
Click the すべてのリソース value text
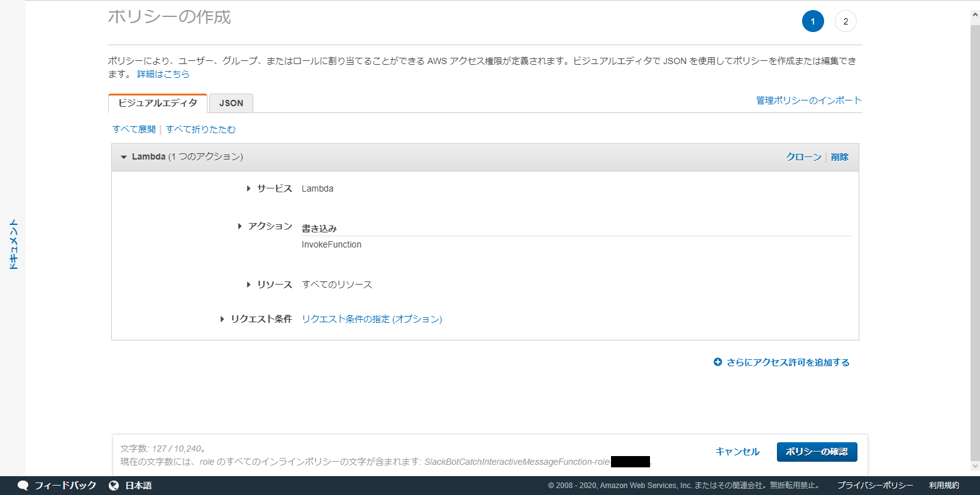pos(337,285)
